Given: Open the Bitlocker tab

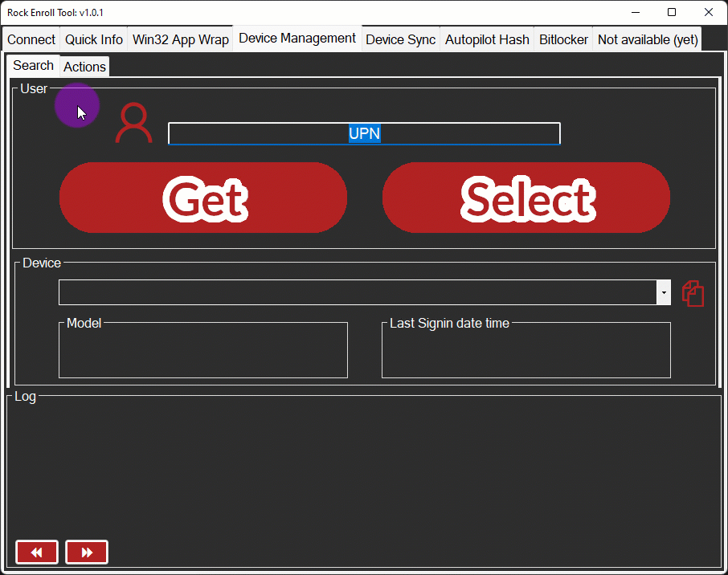Looking at the screenshot, I should [563, 39].
